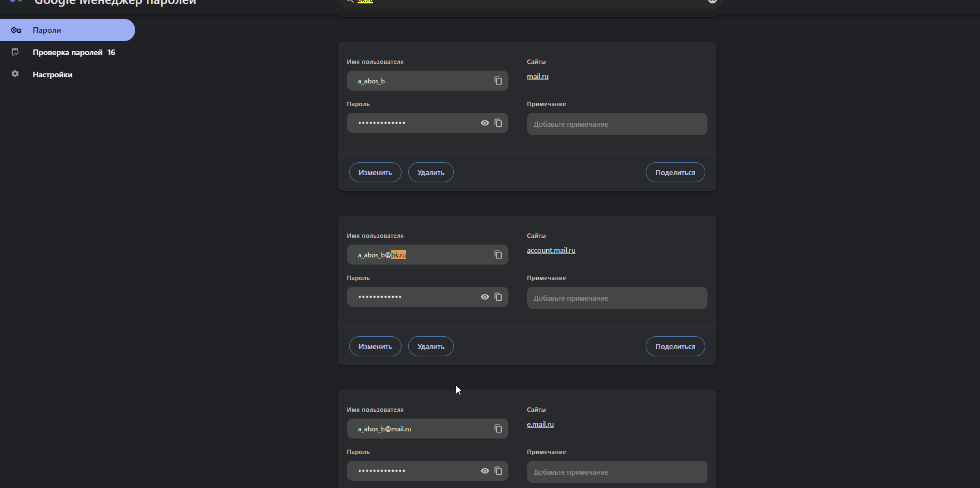
Task: Click Поделиться for the a_abos_b@ok.ru entry
Action: click(675, 346)
